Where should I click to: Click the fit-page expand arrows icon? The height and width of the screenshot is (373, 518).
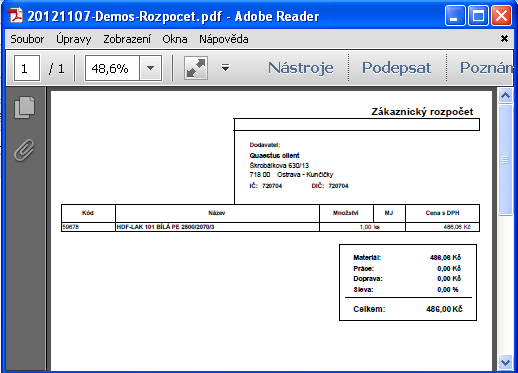click(196, 68)
